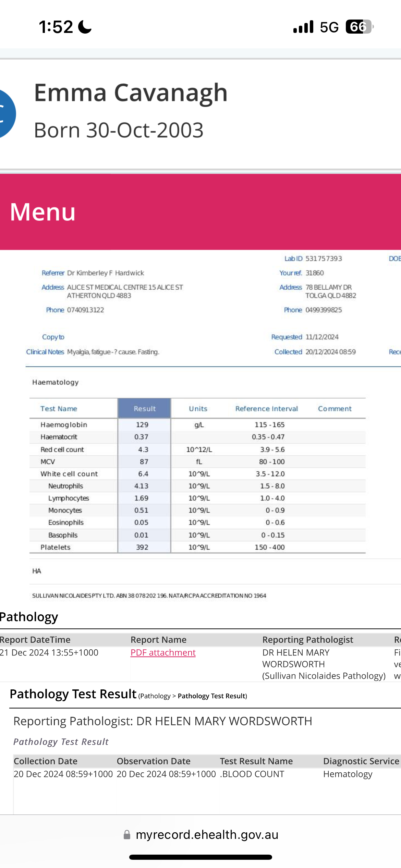
Task: Tap the myrecord.ehealth.gov.au address bar
Action: [x=207, y=835]
